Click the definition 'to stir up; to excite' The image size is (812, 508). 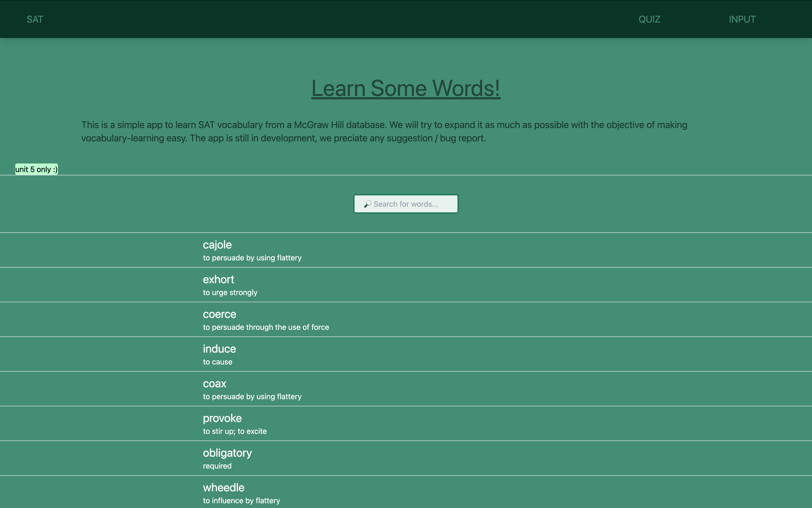pos(235,431)
